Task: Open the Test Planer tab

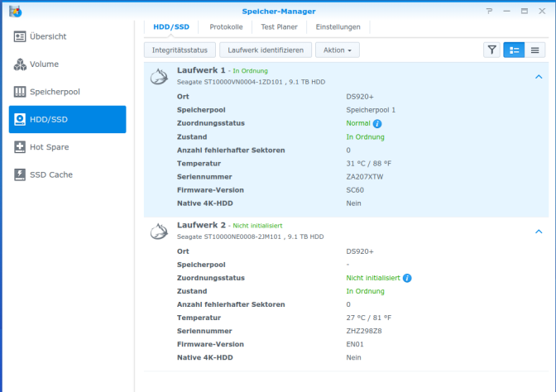Action: [279, 27]
